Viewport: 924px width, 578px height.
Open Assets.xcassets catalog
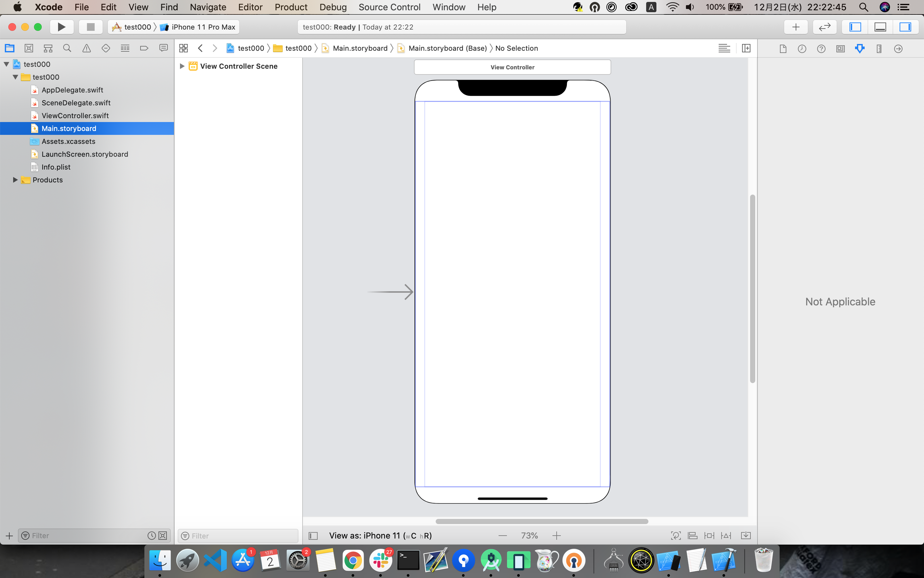pos(68,141)
